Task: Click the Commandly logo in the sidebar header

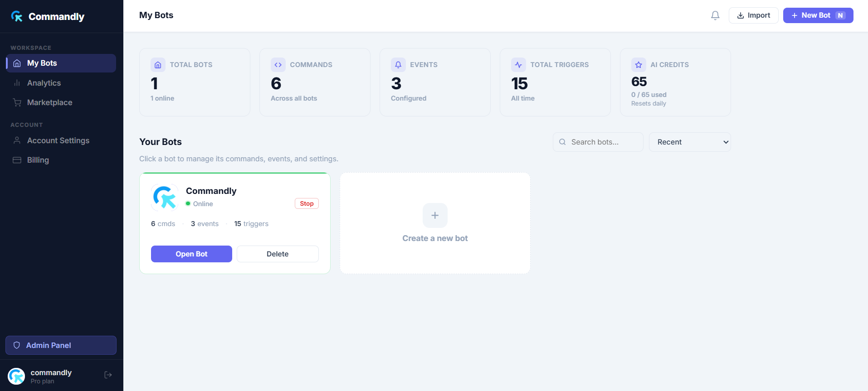Action: point(48,16)
